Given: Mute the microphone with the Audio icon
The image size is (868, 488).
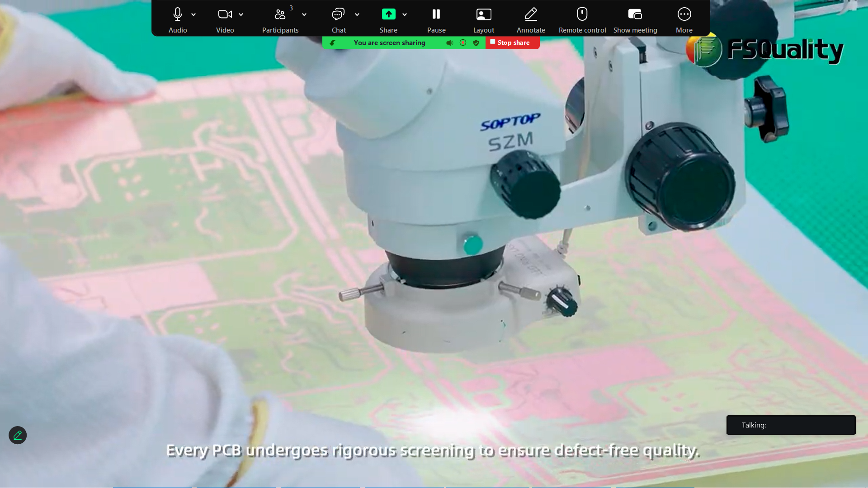Looking at the screenshot, I should (178, 14).
